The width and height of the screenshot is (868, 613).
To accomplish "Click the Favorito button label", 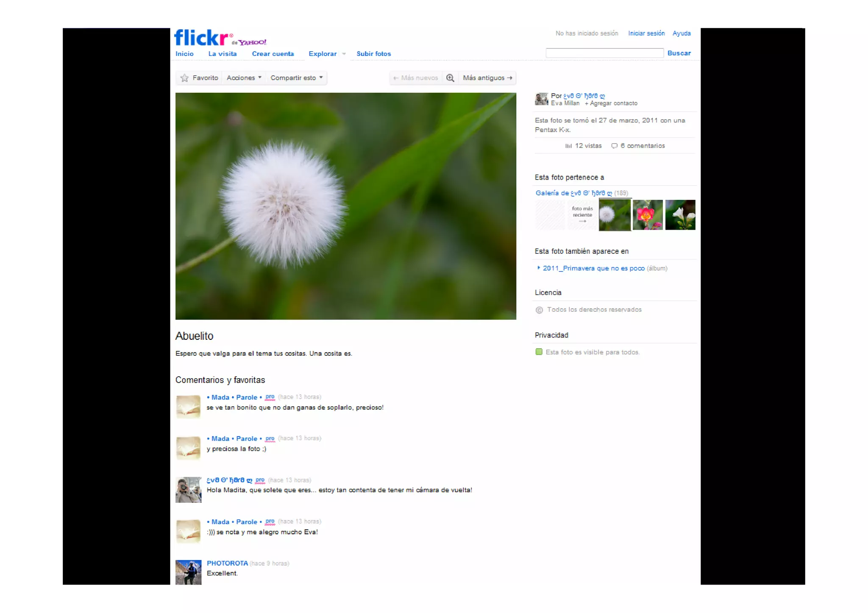I will (205, 78).
